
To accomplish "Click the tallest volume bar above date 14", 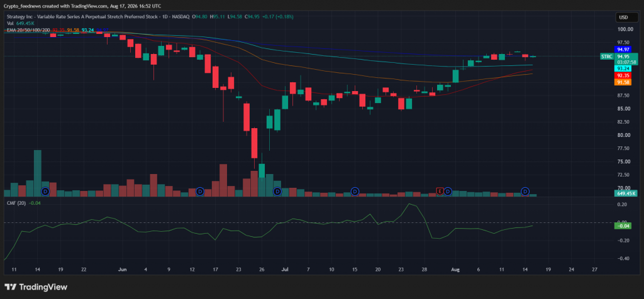I will [37, 173].
